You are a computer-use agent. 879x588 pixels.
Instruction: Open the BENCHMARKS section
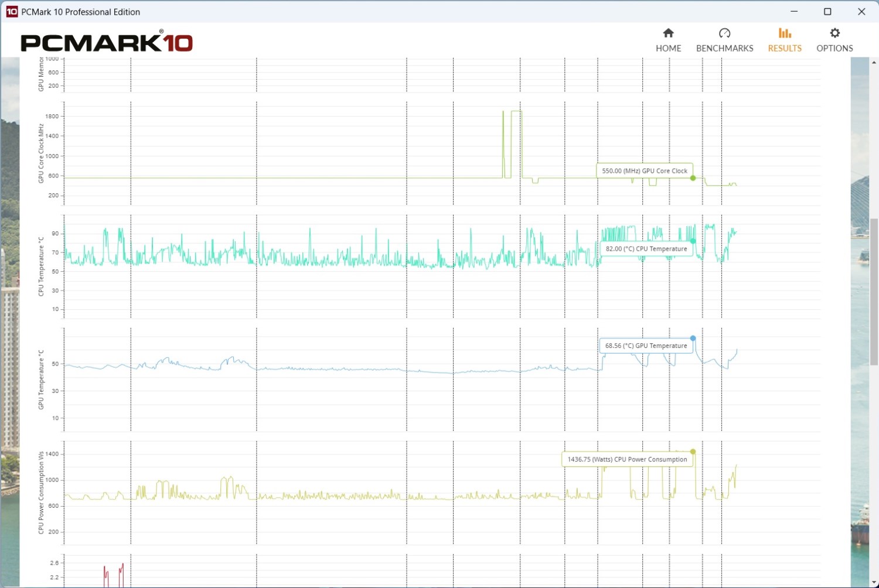click(724, 40)
